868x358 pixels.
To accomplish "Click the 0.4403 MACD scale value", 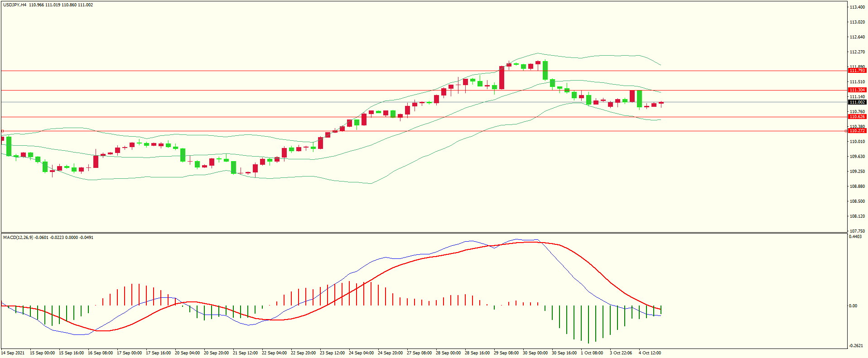I will click(x=855, y=237).
